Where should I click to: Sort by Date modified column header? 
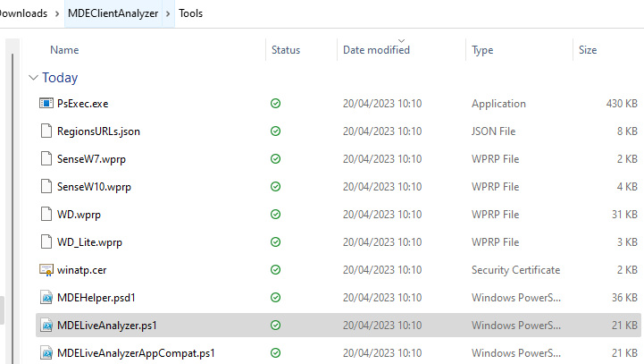coord(376,50)
